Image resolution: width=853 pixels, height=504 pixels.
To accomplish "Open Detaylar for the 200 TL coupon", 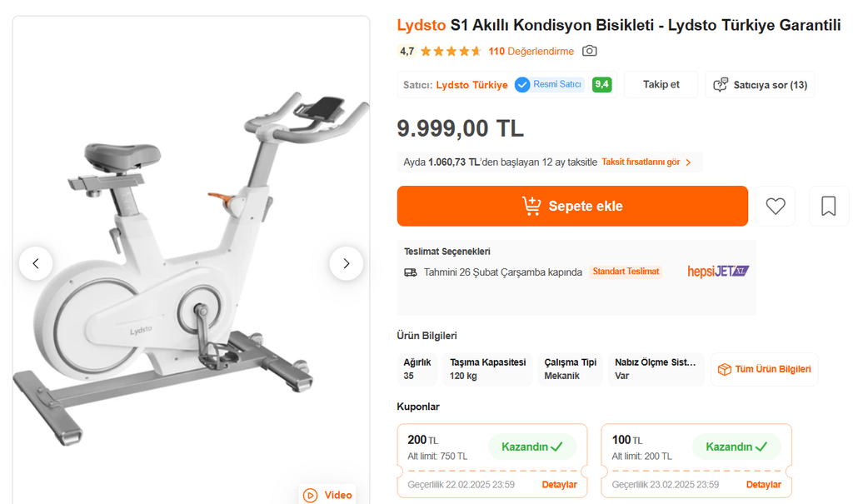I will coord(559,485).
